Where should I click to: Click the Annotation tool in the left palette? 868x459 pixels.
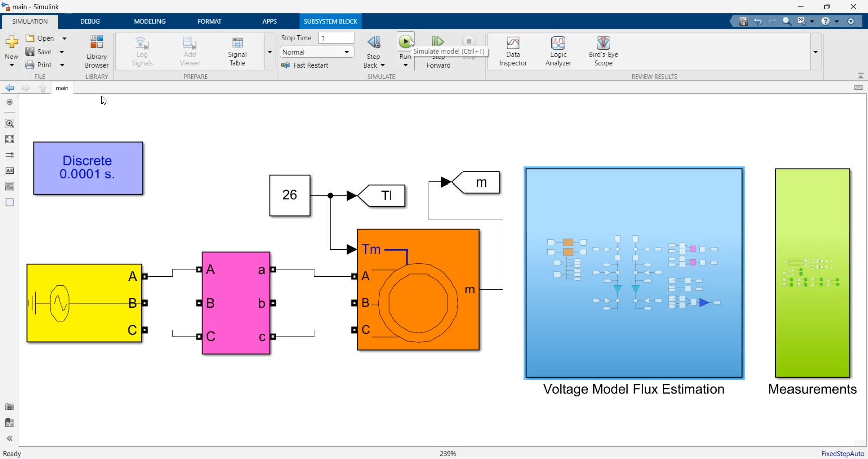(x=10, y=171)
